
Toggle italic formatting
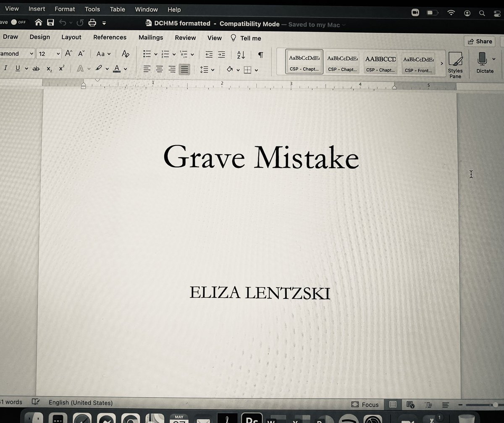5,68
